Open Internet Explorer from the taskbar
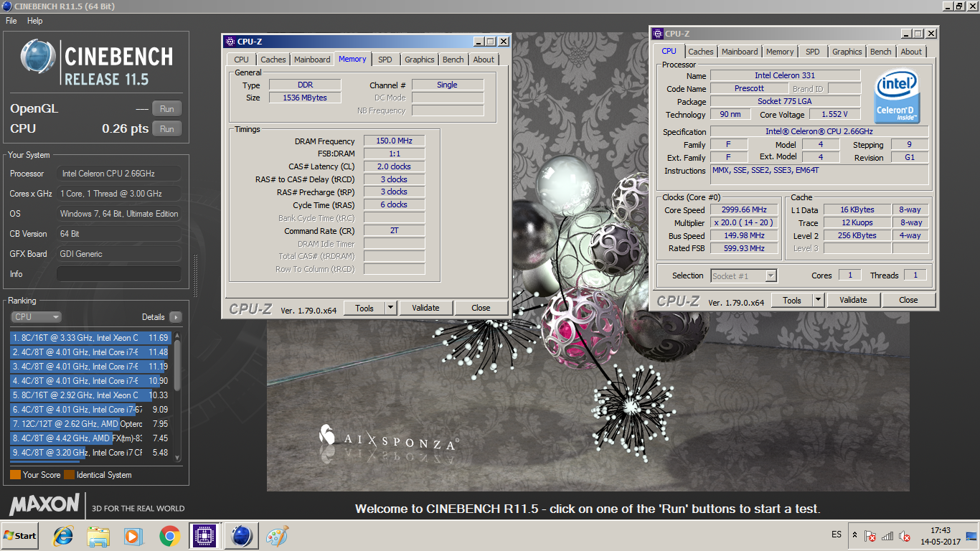 64,536
